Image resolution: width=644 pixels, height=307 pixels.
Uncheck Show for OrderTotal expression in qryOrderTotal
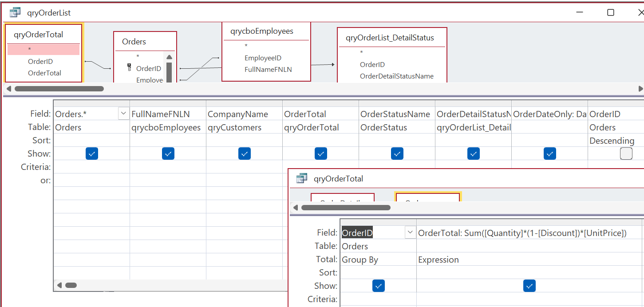point(529,286)
